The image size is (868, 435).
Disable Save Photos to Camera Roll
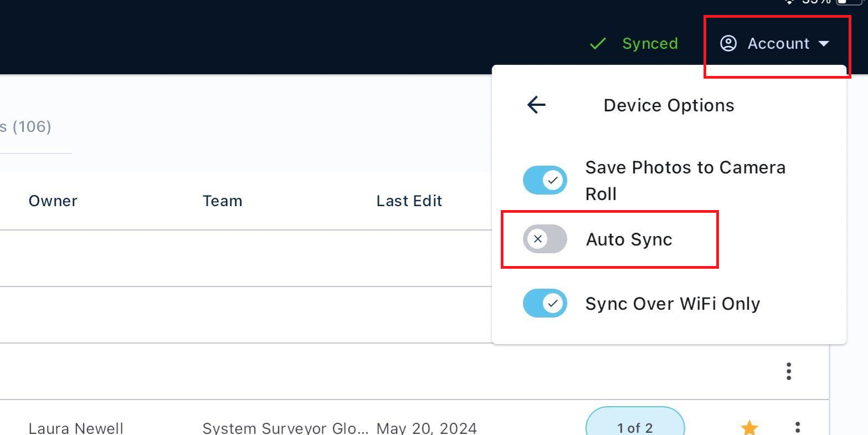click(x=545, y=180)
